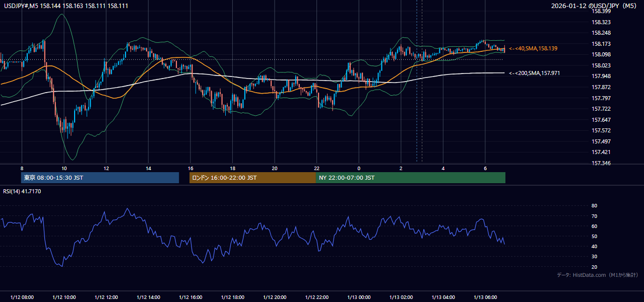This screenshot has width=644, height=302.
Task: Click the USDJPY#,M5 chart header text
Action: [x=66, y=6]
